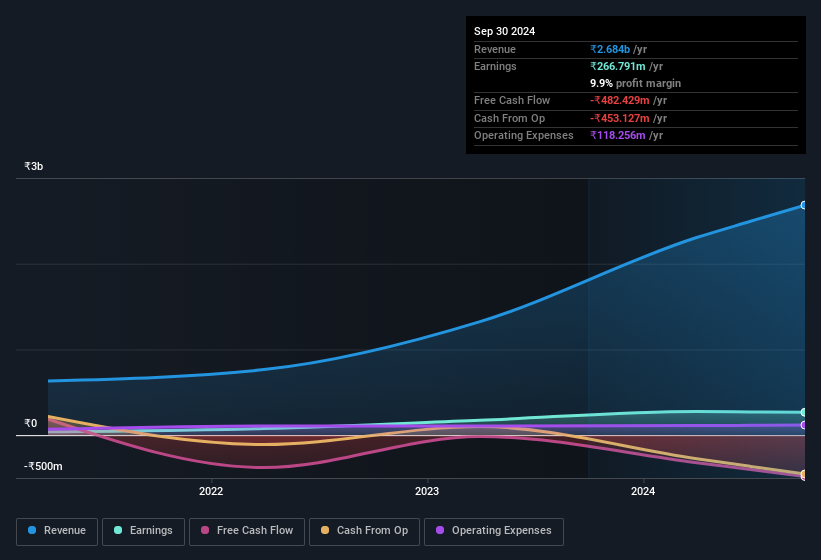821x560 pixels.
Task: Click the 2023 x-axis label
Action: pos(427,491)
